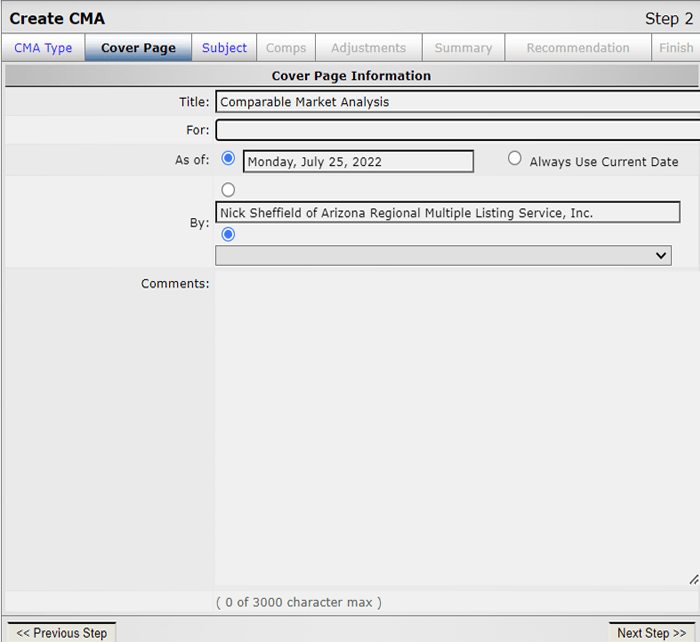Click the 'Cover Page Information' heading
Viewport: 700px width, 642px height.
(351, 75)
